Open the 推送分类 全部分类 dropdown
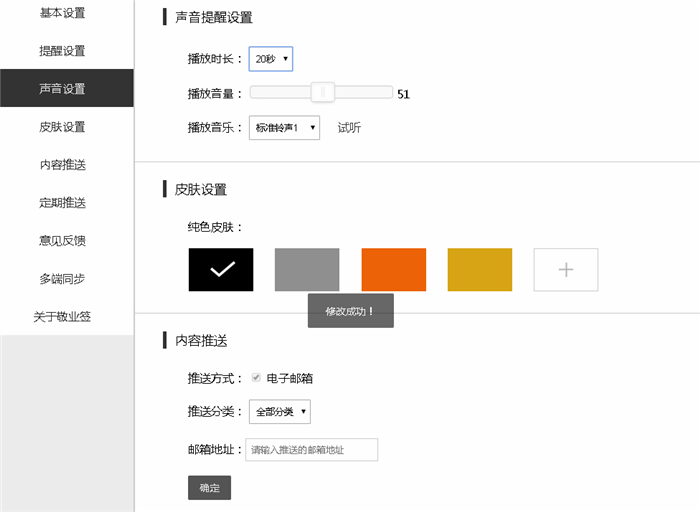Screen dimensions: 700x512 (x=280, y=412)
